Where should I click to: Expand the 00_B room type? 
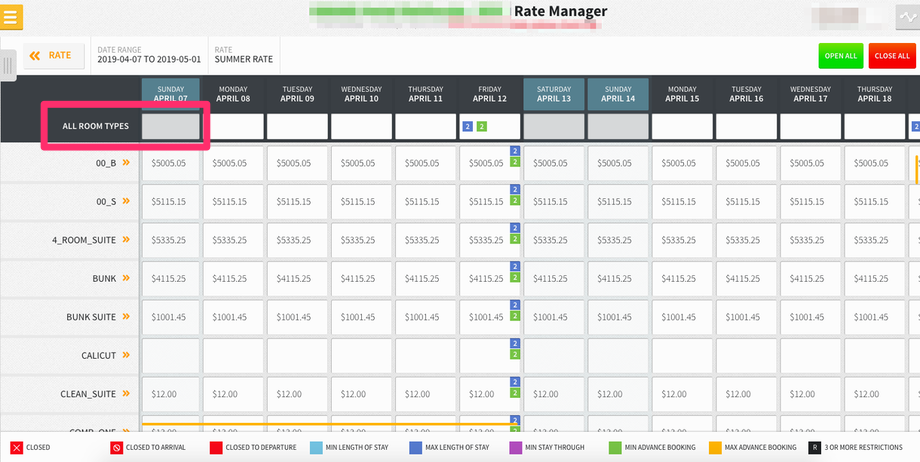pyautogui.click(x=126, y=163)
